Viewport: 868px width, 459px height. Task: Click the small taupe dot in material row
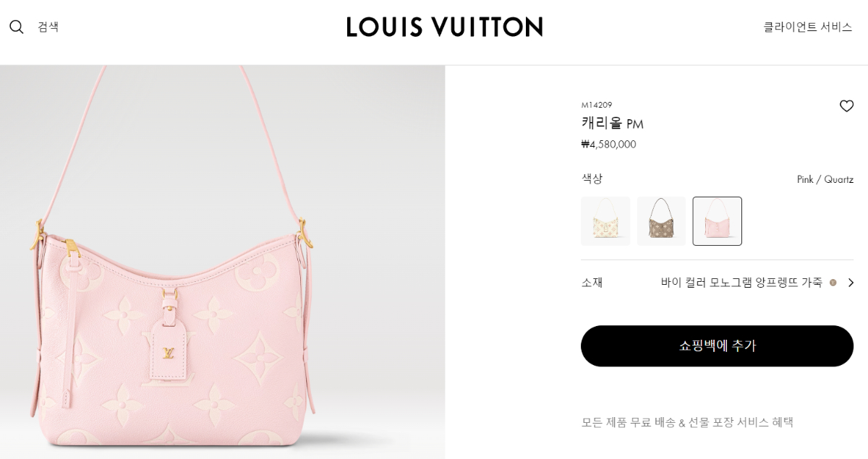(833, 283)
